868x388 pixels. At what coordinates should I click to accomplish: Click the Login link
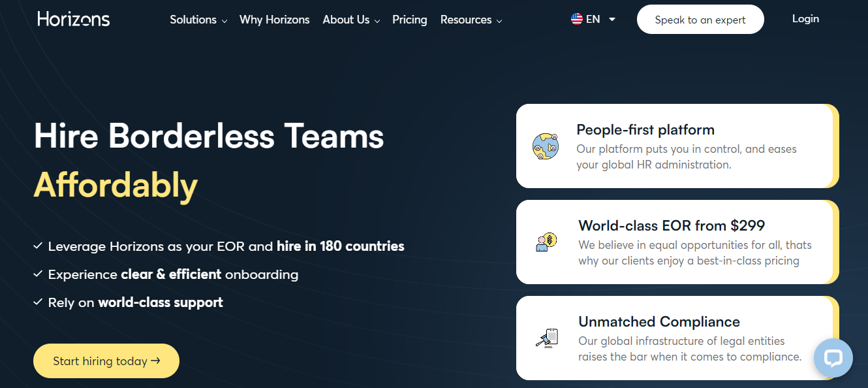point(805,18)
